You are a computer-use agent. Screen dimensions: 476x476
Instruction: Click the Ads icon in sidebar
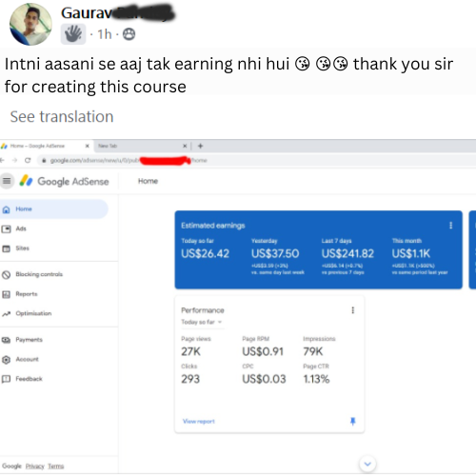tap(6, 229)
